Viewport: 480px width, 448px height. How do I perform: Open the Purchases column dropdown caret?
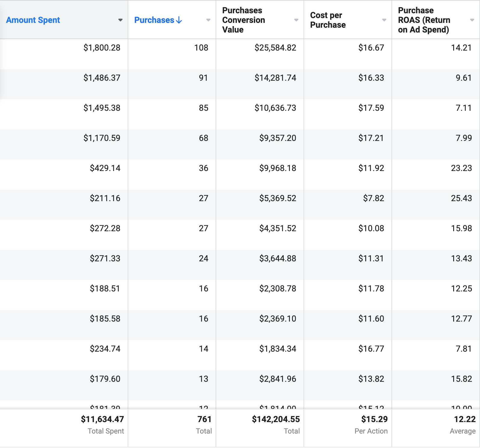(208, 20)
